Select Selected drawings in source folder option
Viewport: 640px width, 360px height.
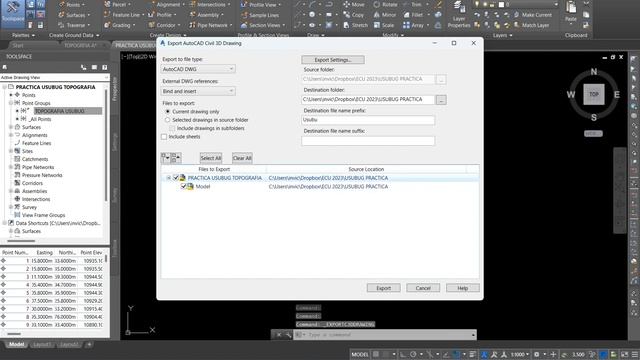click(x=167, y=120)
